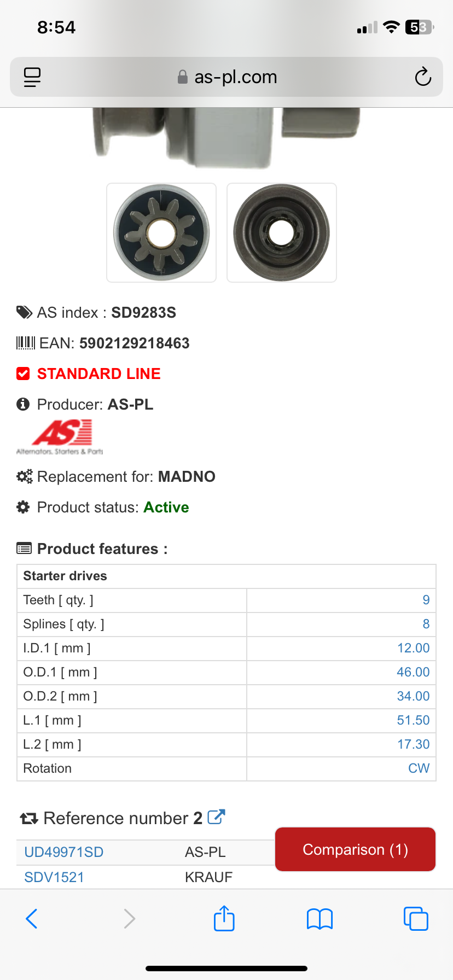
Task: Open reference link SDV1521
Action: 54,877
